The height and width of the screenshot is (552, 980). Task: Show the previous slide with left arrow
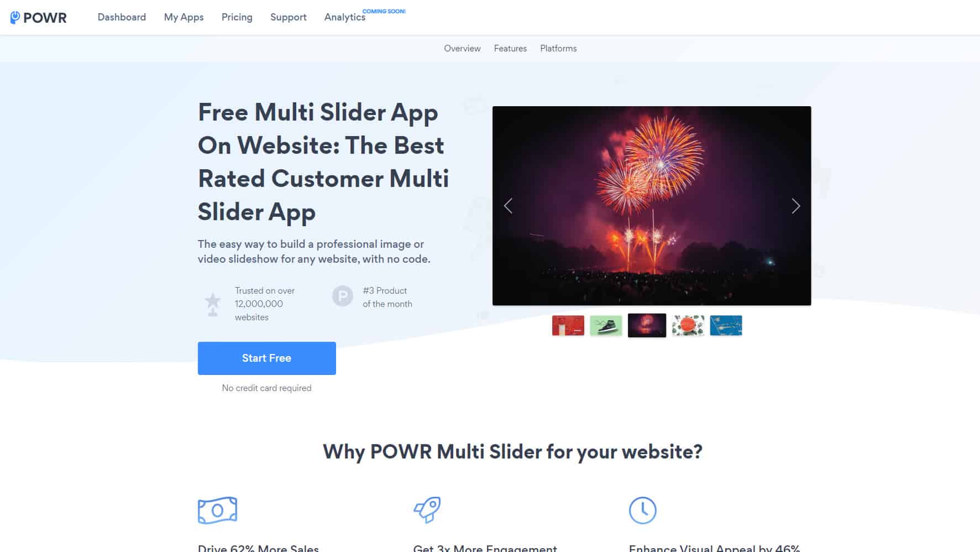(x=508, y=206)
